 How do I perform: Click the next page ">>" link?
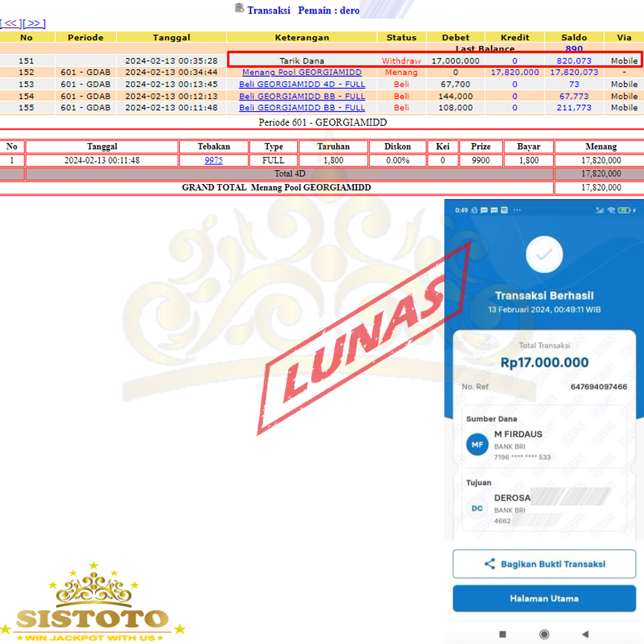pyautogui.click(x=34, y=23)
